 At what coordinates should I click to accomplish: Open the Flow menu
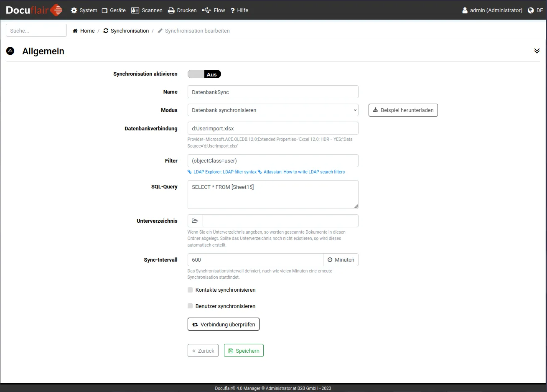[x=214, y=10]
